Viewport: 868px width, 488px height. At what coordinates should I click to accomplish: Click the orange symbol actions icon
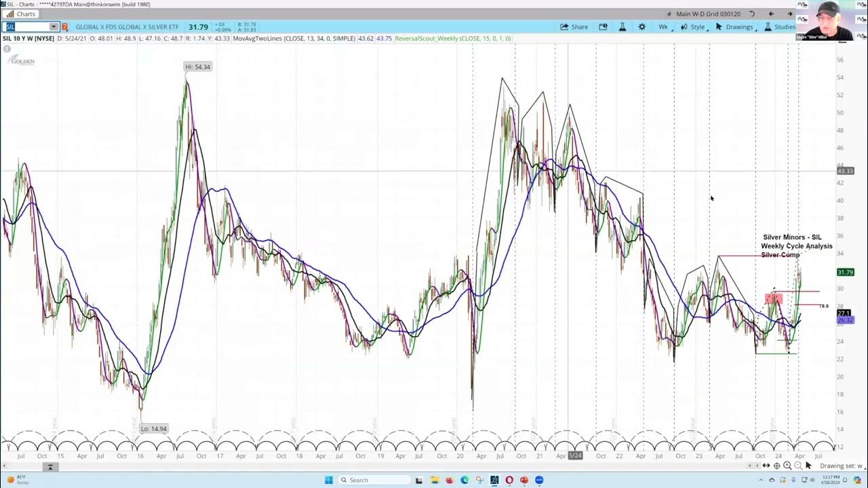pos(65,27)
